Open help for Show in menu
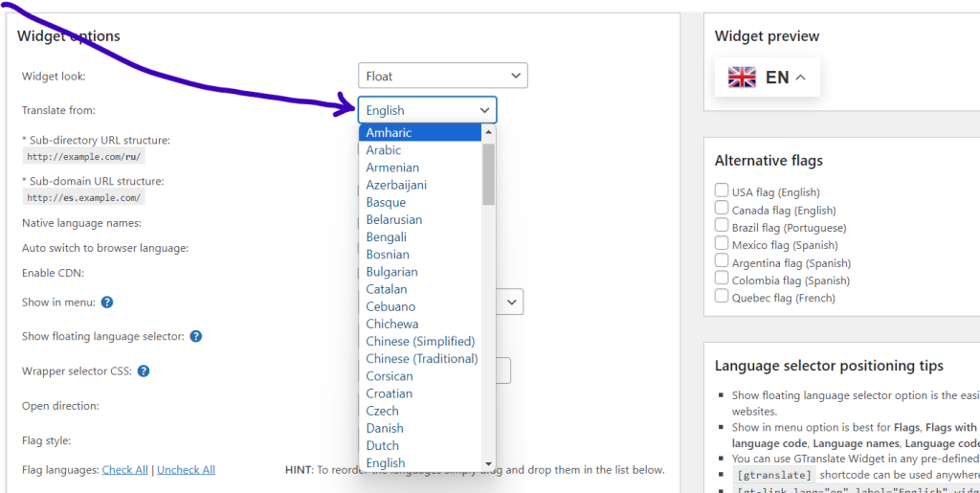This screenshot has height=493, width=980. point(107,303)
